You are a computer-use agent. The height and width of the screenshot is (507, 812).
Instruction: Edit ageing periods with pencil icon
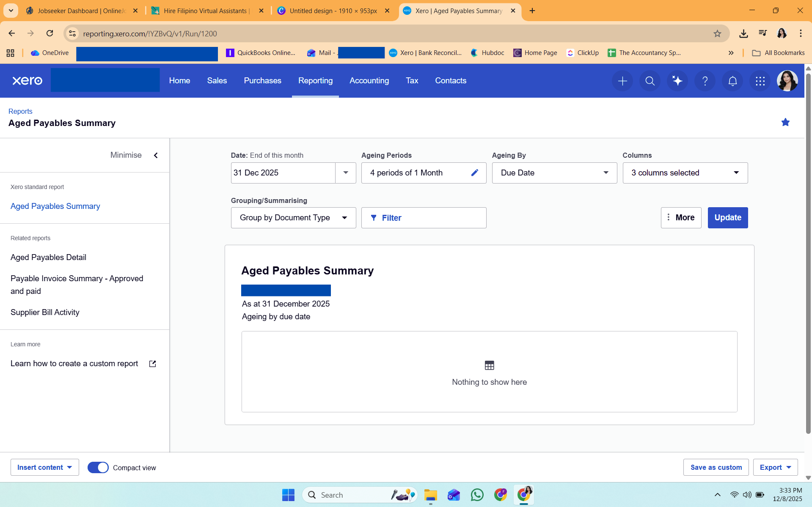(x=475, y=173)
